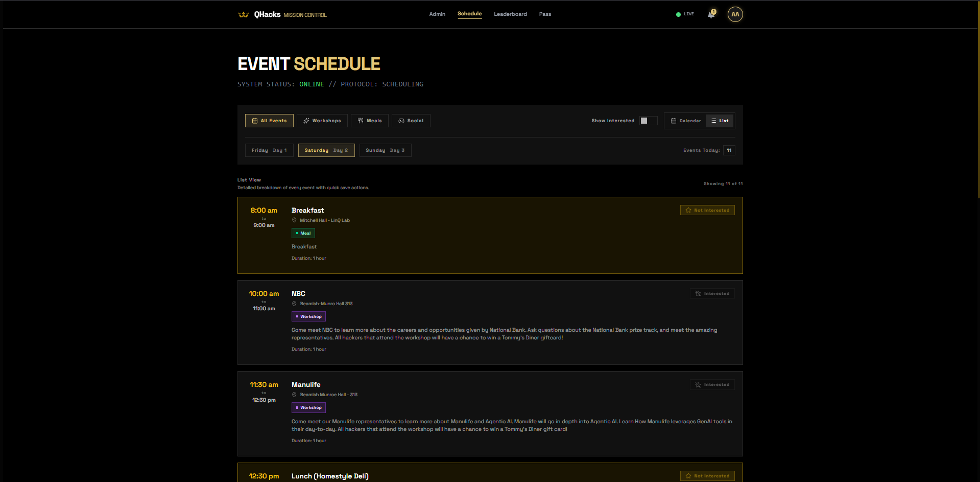980x482 pixels.
Task: Go to the Leaderboard page
Action: pos(510,14)
